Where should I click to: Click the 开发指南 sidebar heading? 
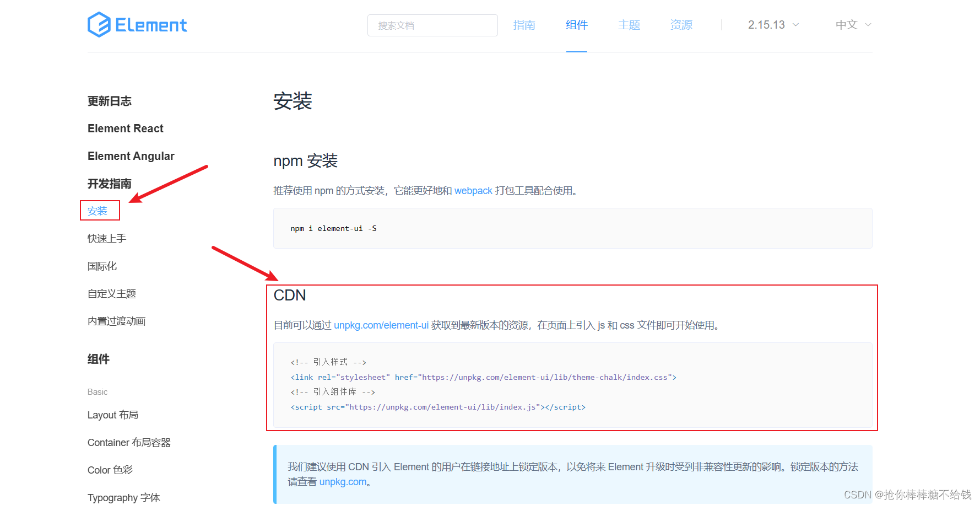pos(110,184)
